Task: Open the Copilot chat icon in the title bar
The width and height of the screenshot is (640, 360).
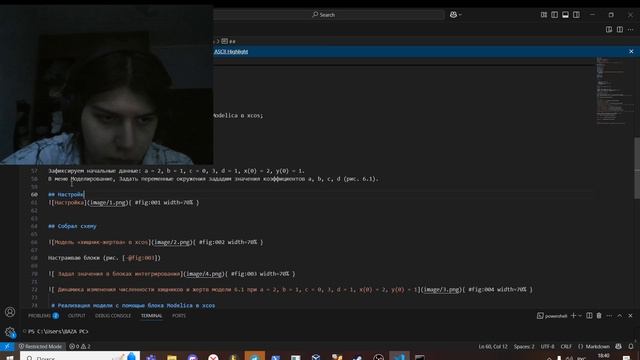Action: coord(453,15)
